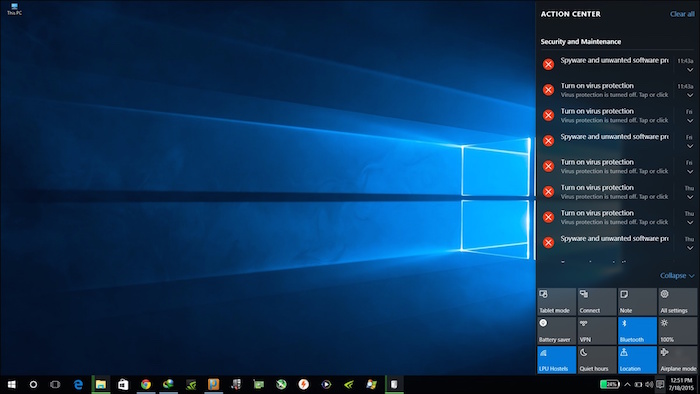Open the purple play-button media player icon
The width and height of the screenshot is (700, 394).
click(326, 384)
